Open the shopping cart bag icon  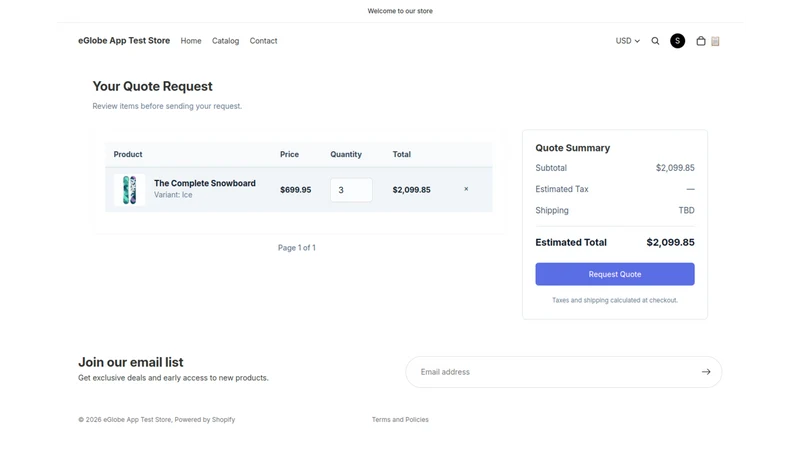coord(701,41)
